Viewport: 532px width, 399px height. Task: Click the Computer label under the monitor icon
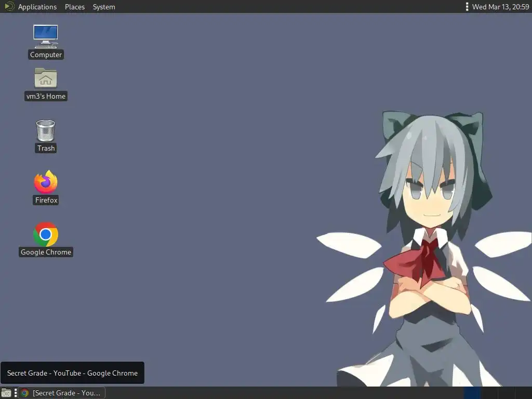(46, 55)
